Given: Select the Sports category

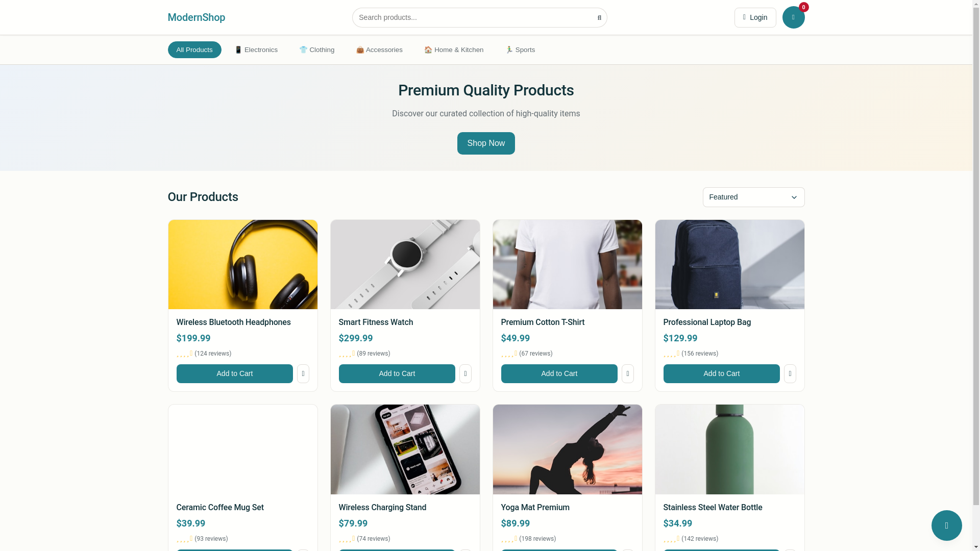Looking at the screenshot, I should (520, 50).
